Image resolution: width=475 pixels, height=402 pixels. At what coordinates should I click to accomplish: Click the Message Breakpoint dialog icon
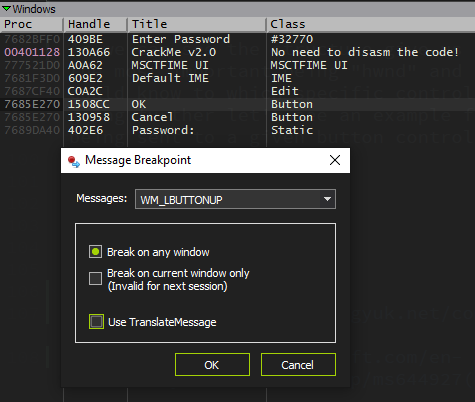click(74, 161)
